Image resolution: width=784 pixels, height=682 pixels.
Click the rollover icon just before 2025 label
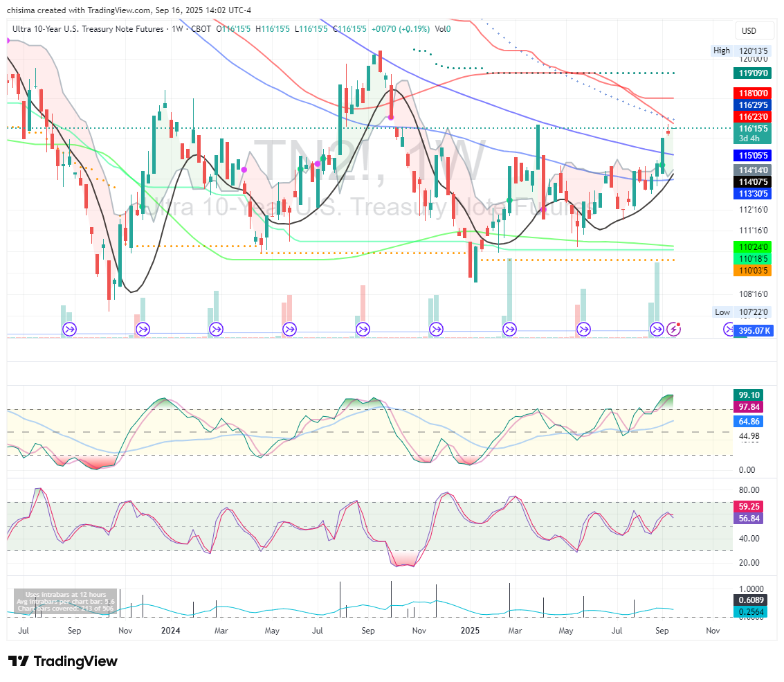[436, 329]
